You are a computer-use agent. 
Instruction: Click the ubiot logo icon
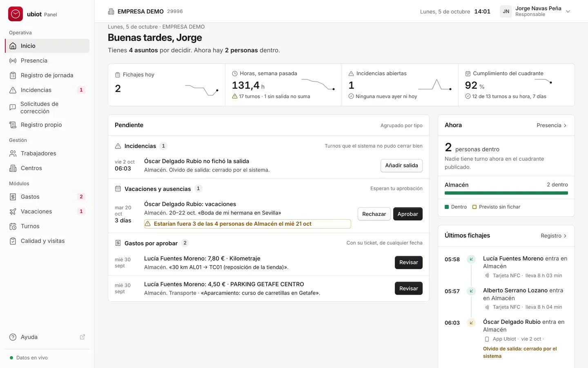[16, 14]
